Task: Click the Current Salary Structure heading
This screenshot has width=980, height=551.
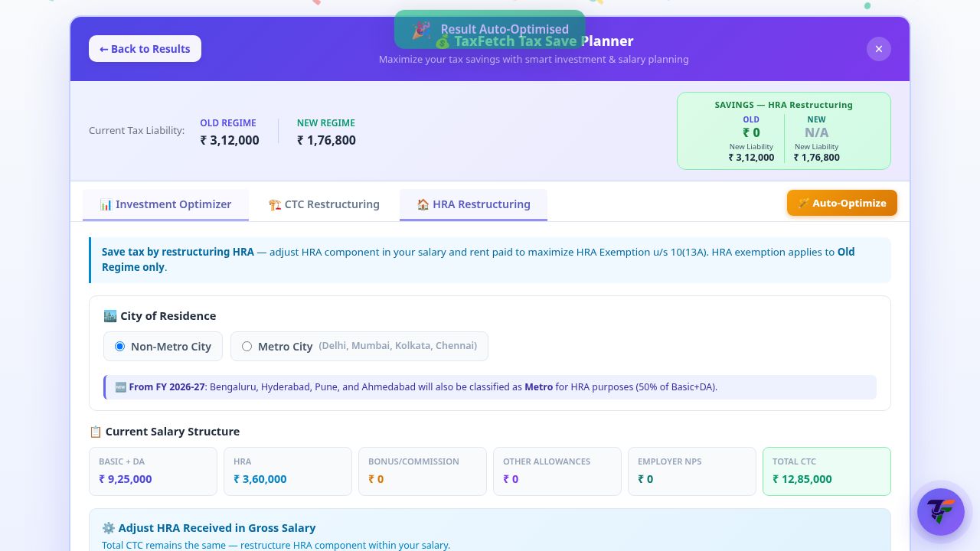Action: click(x=165, y=432)
